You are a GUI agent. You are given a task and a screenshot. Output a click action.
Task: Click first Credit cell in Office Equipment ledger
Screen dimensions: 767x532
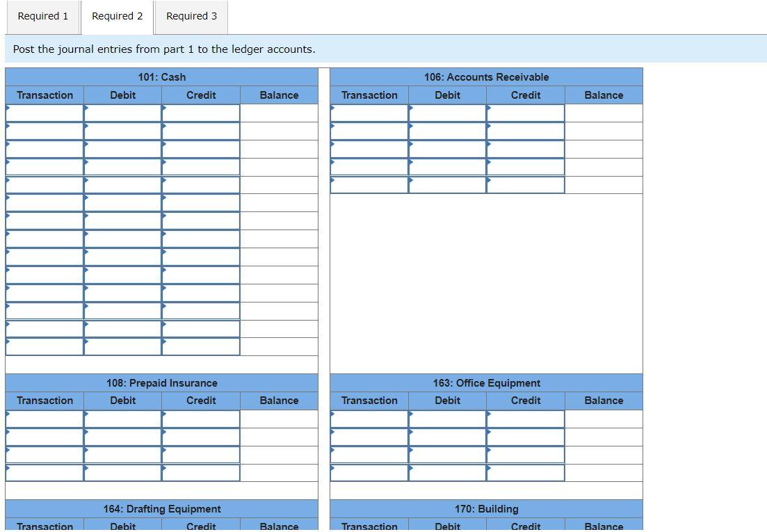click(526, 419)
